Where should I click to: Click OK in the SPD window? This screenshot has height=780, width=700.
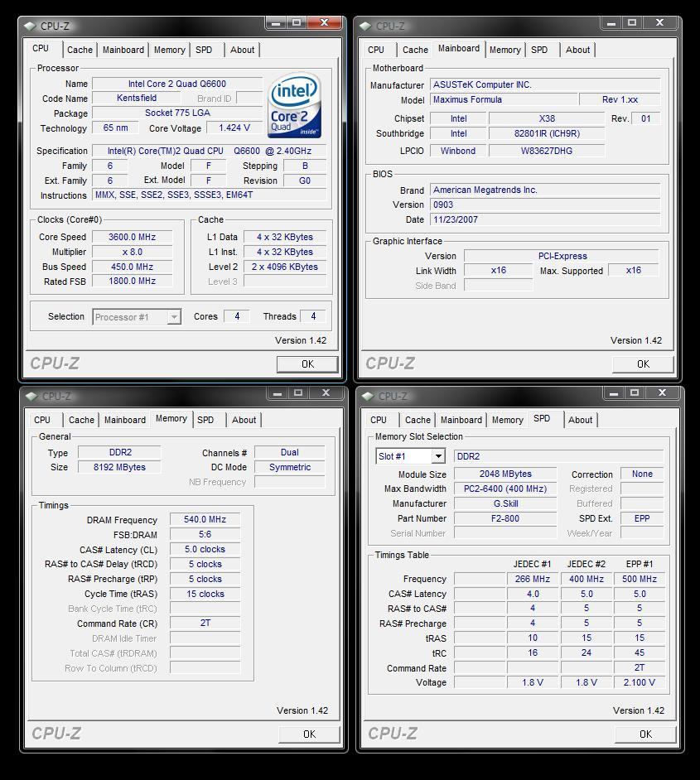click(x=645, y=734)
